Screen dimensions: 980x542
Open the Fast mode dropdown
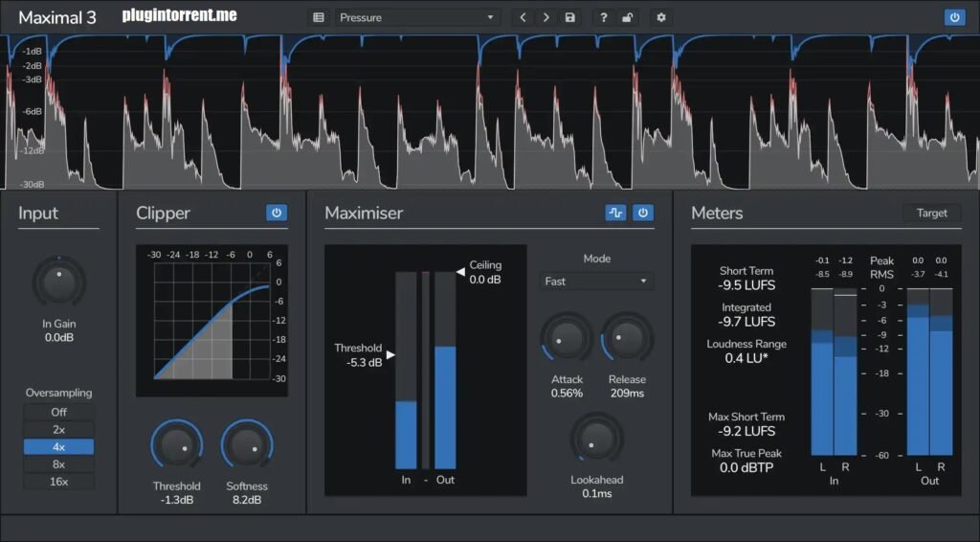coord(596,282)
